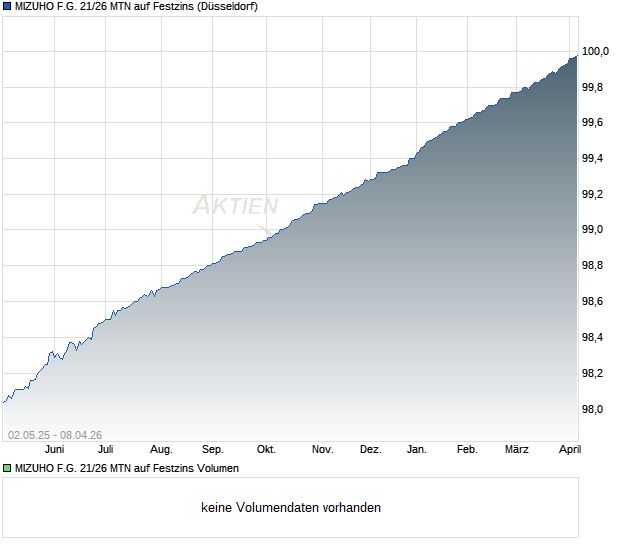This screenshot has height=546, width=620.
Task: Select the Dez. label on the time axis
Action: tap(370, 450)
